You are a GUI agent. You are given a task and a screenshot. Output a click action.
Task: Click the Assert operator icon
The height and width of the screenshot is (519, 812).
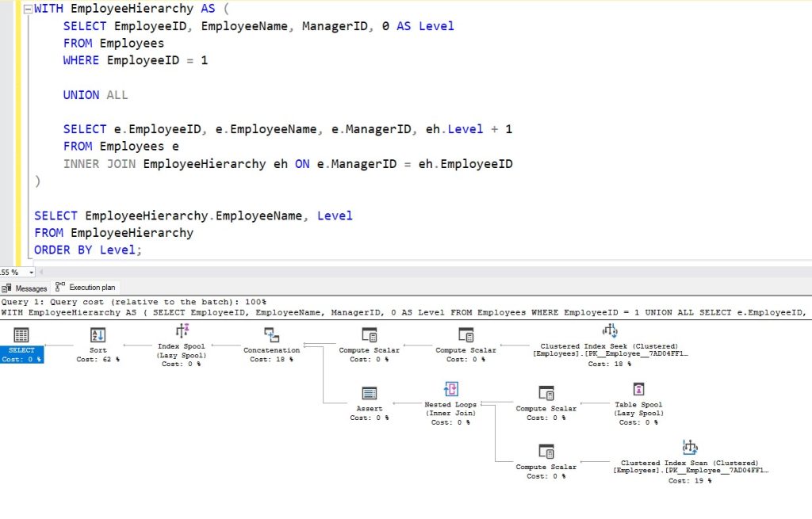click(370, 393)
